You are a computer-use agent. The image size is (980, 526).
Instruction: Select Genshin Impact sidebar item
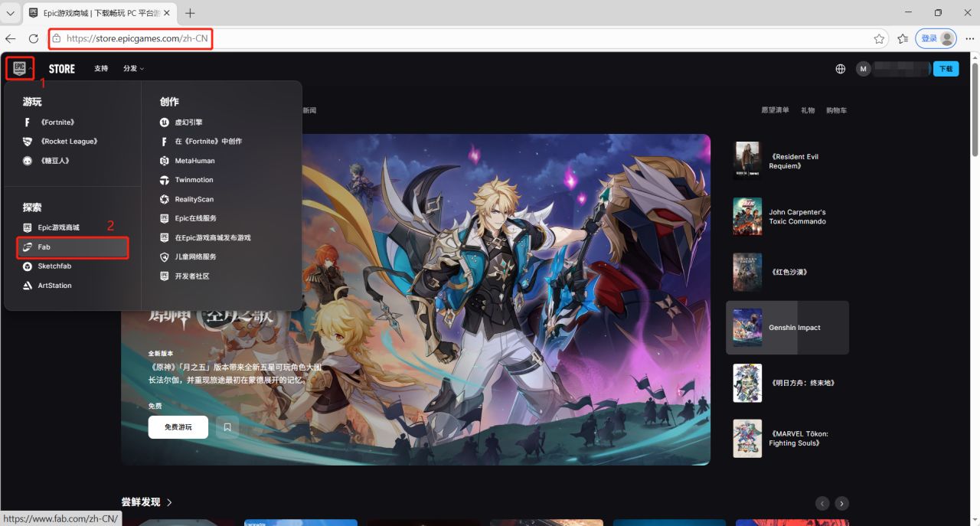(x=787, y=328)
